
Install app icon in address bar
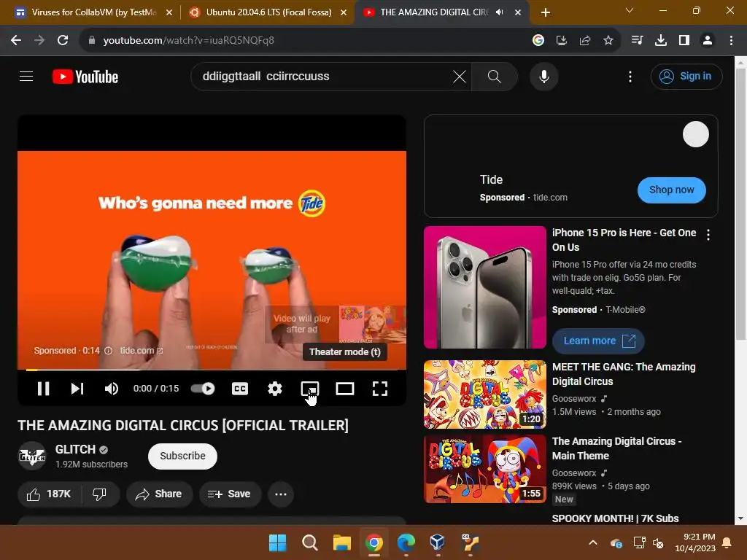(x=561, y=41)
